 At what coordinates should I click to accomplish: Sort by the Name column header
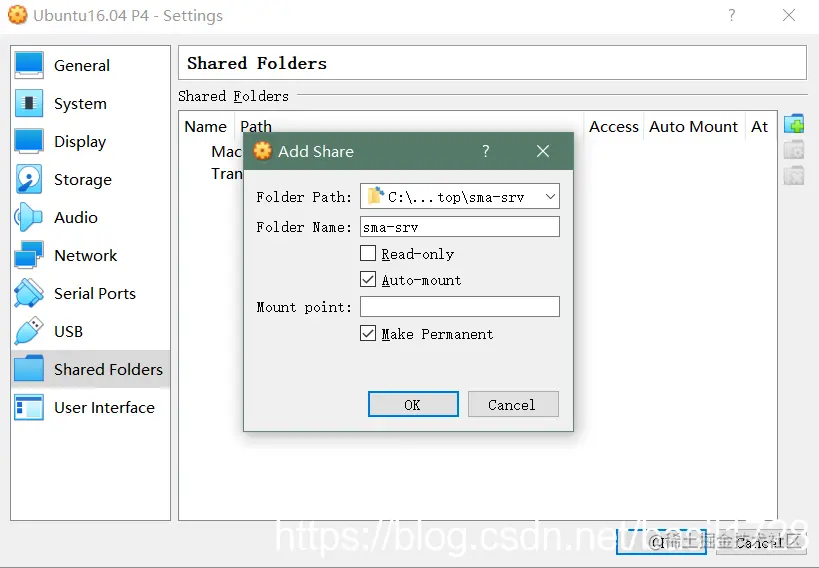pos(206,126)
